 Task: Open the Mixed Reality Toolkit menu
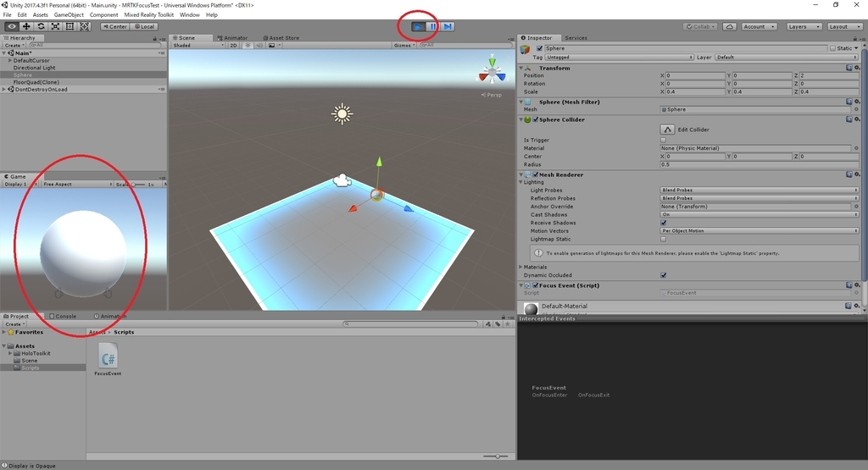(x=148, y=15)
